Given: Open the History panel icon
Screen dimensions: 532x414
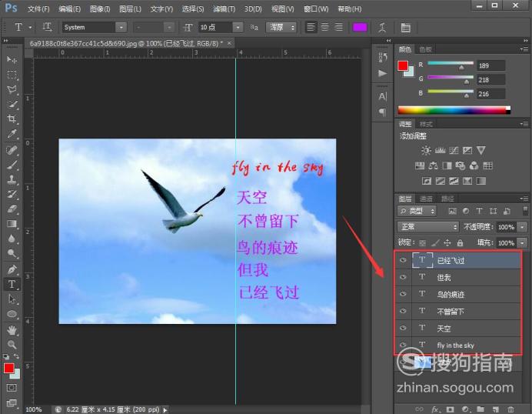Looking at the screenshot, I should point(382,58).
